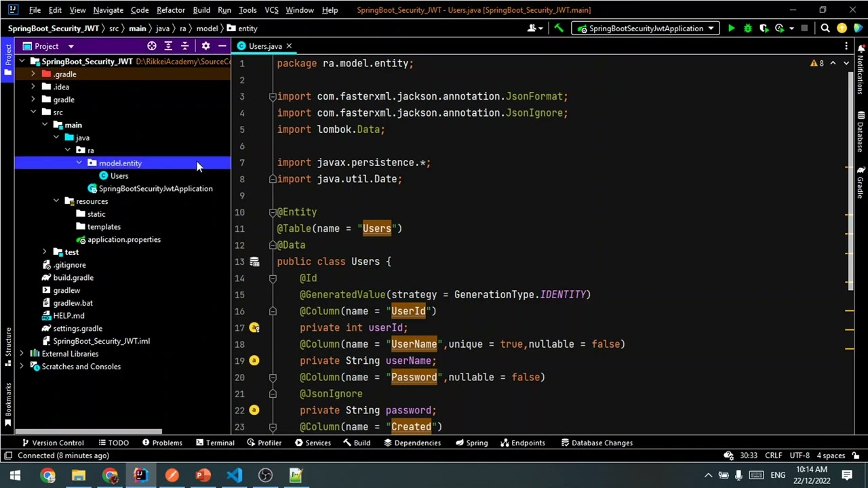Open the code-with-me users icon
The width and height of the screenshot is (868, 488).
point(535,28)
